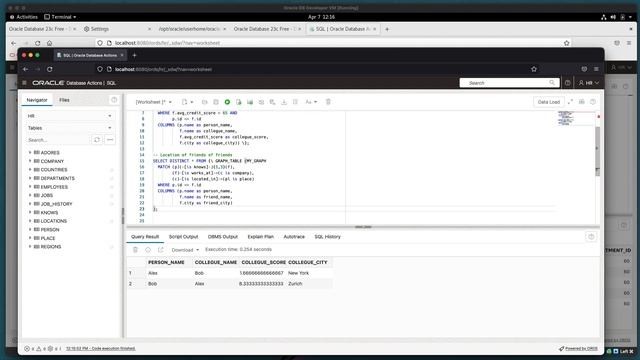Screen dimensions: 640x360
Task: Select the LOCATIONS table in Navigator
Action: (53, 221)
